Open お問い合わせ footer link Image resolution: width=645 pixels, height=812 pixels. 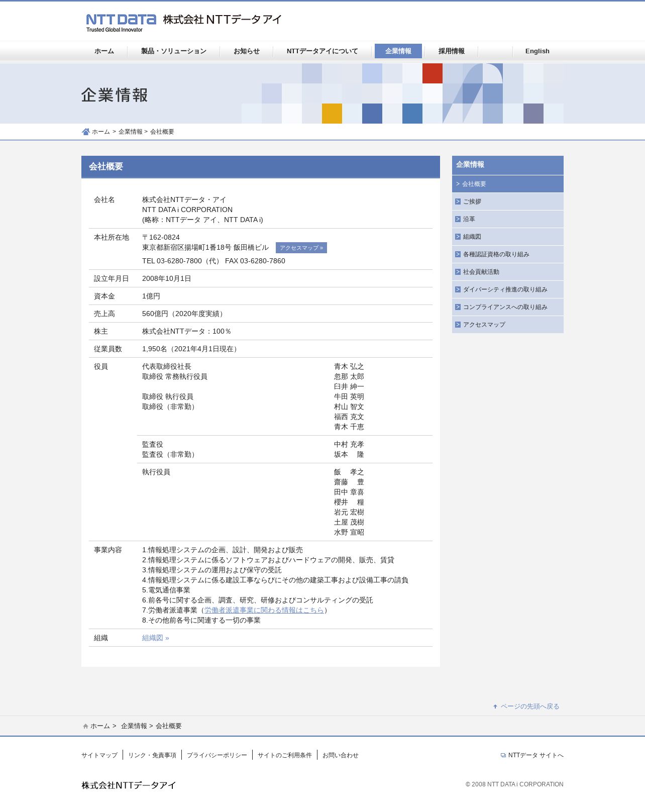point(341,755)
